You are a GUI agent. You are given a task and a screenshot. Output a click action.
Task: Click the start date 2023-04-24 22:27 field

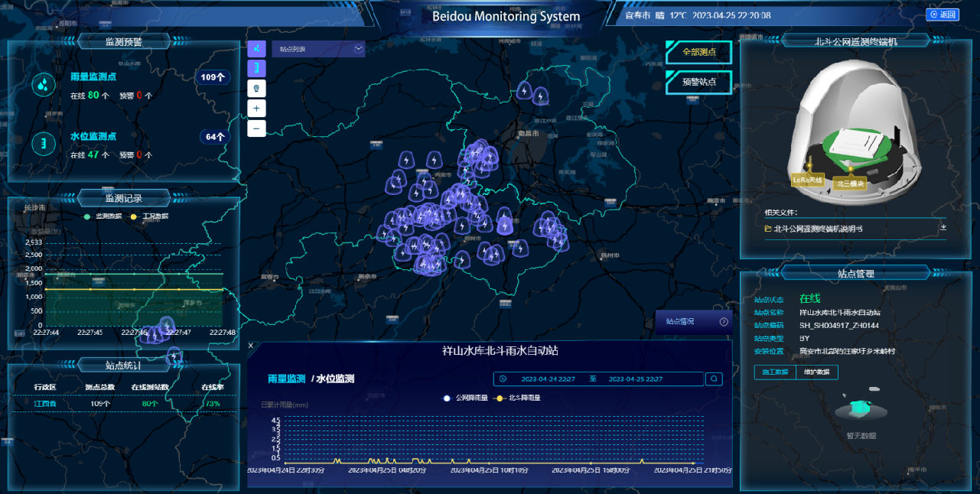pos(548,379)
